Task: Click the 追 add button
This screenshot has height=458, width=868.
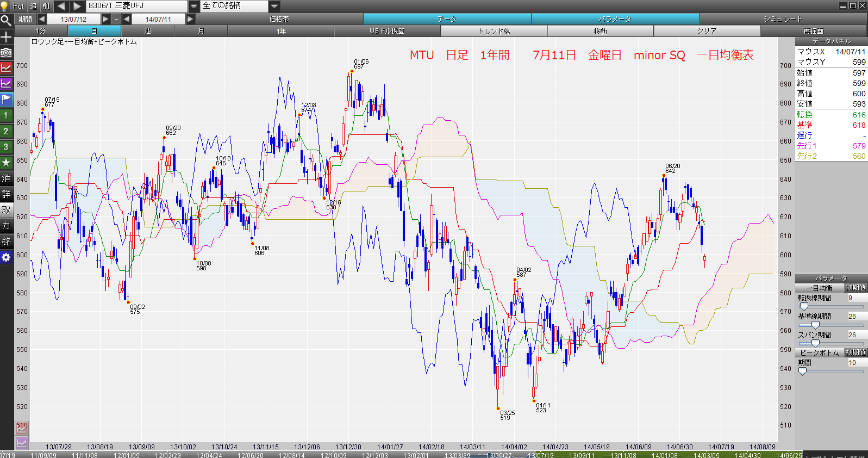Action: [33, 6]
